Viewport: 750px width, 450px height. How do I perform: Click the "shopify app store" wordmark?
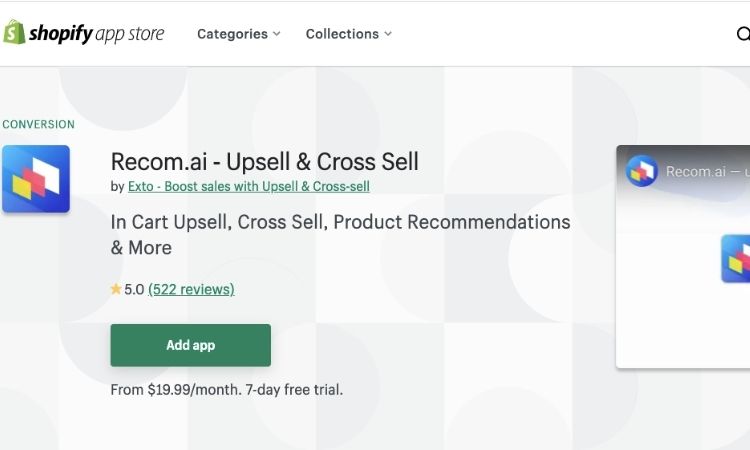click(x=96, y=33)
